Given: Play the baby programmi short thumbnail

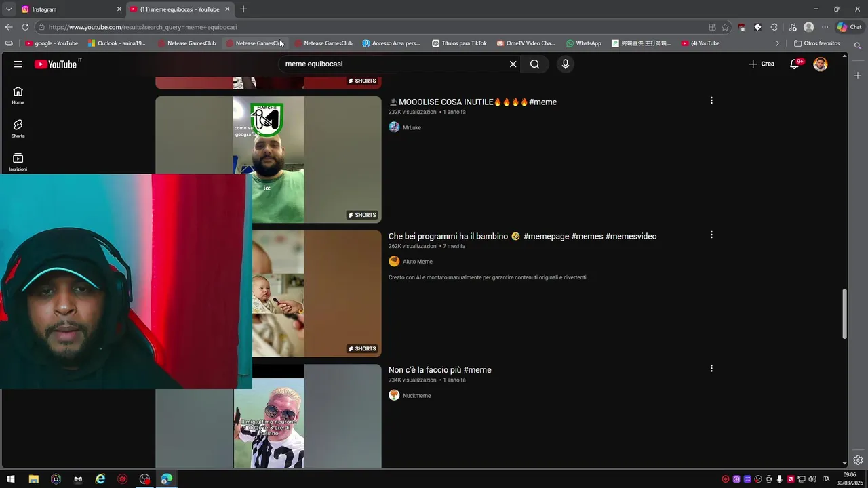Looking at the screenshot, I should coord(317,293).
